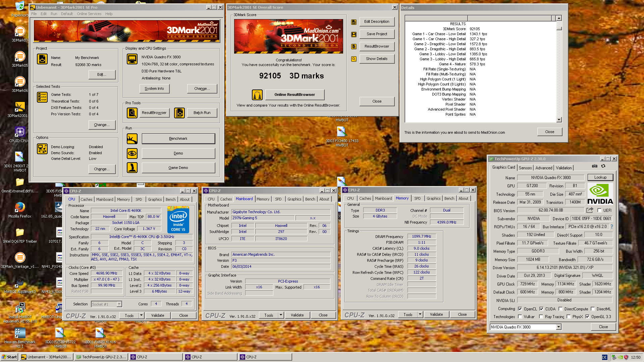The image size is (644, 362).
Task: Toggle the DirectML checkbox in GPU-Z
Action: [593, 309]
